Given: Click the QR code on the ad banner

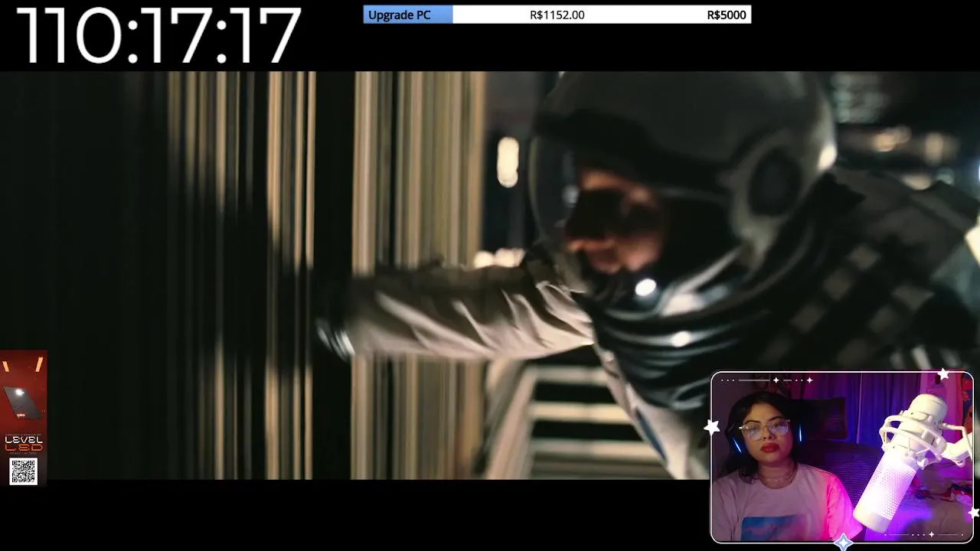Looking at the screenshot, I should (x=23, y=471).
